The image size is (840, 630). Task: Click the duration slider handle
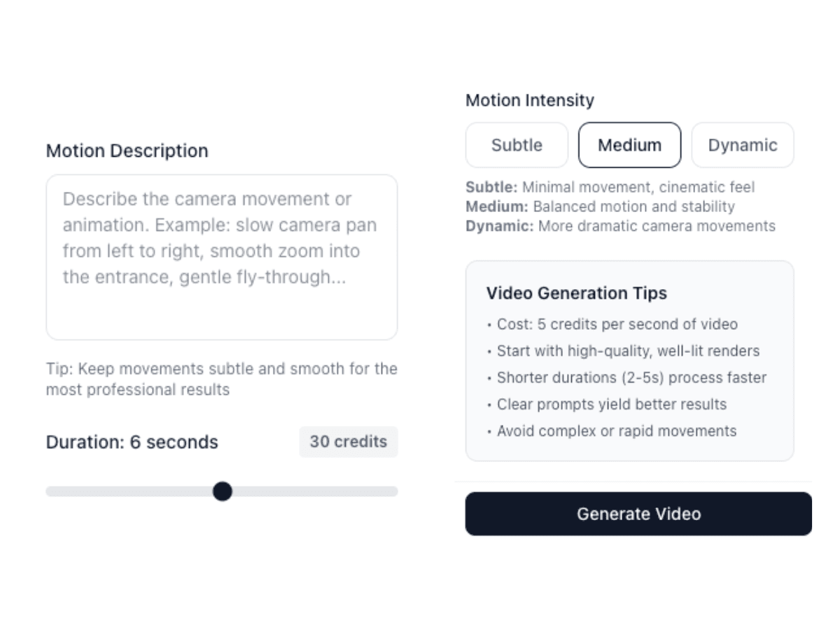[x=223, y=491]
